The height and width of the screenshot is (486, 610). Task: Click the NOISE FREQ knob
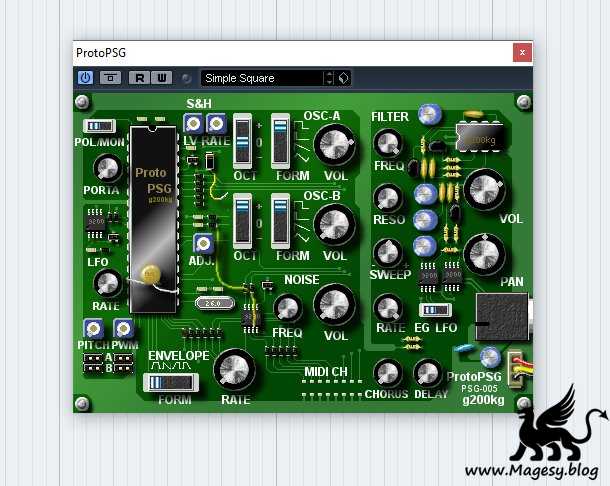tap(288, 308)
